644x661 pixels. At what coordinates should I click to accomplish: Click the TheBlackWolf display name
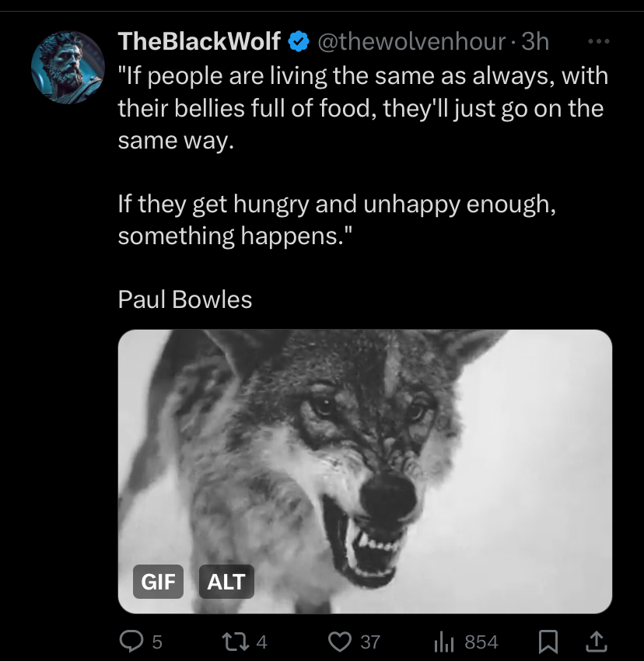point(198,42)
